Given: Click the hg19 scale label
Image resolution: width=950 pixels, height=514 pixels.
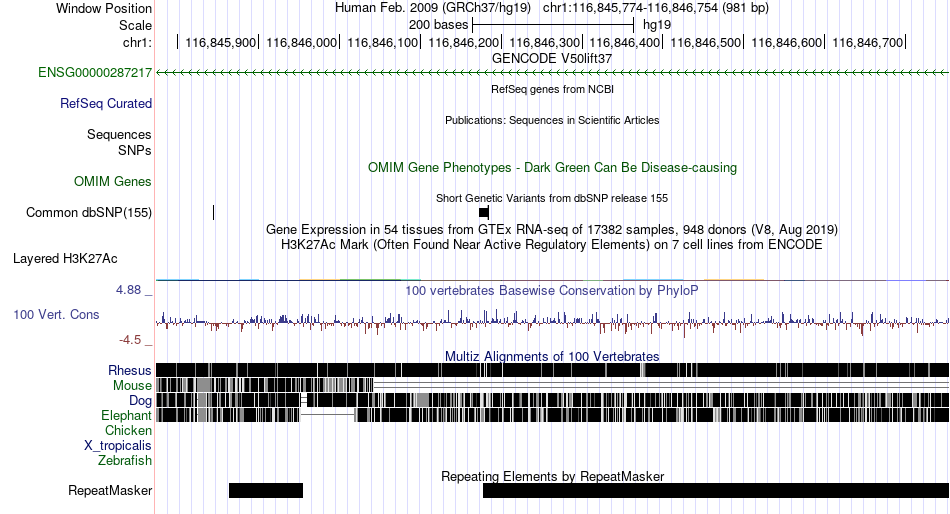Looking at the screenshot, I should tap(657, 25).
